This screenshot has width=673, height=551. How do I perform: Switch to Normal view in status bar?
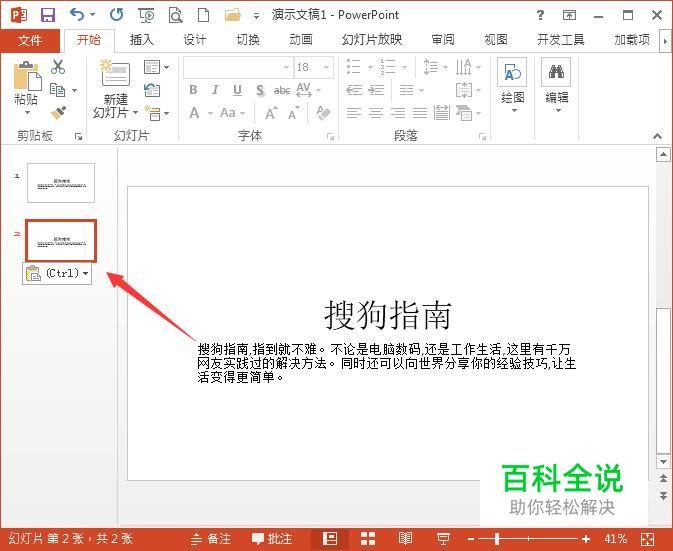coord(330,539)
